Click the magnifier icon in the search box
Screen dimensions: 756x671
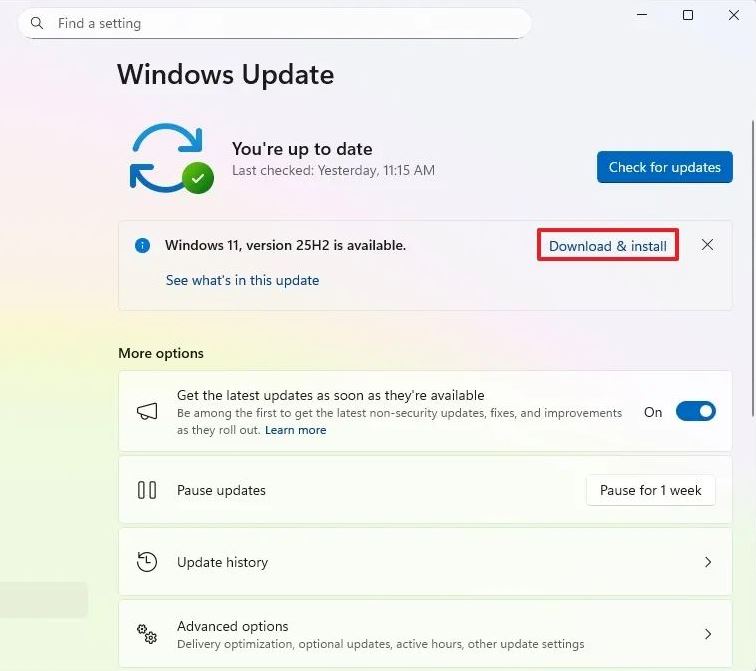(37, 23)
